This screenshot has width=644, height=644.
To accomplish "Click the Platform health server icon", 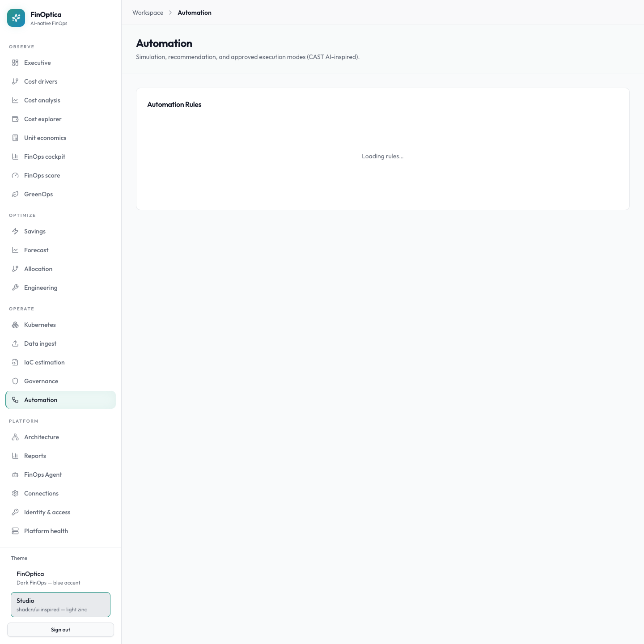I will click(15, 531).
